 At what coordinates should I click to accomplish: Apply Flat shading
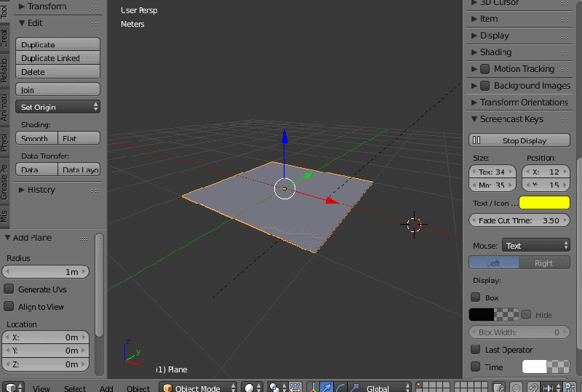[x=79, y=138]
